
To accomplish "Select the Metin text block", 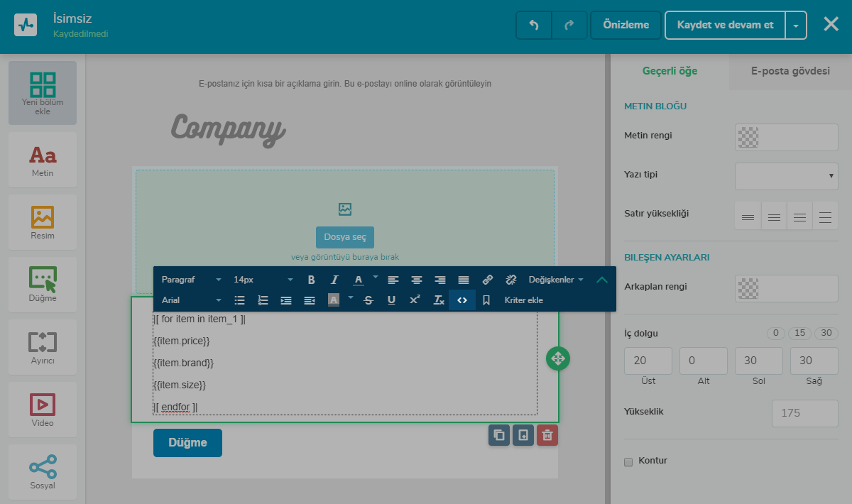I will [x=43, y=160].
